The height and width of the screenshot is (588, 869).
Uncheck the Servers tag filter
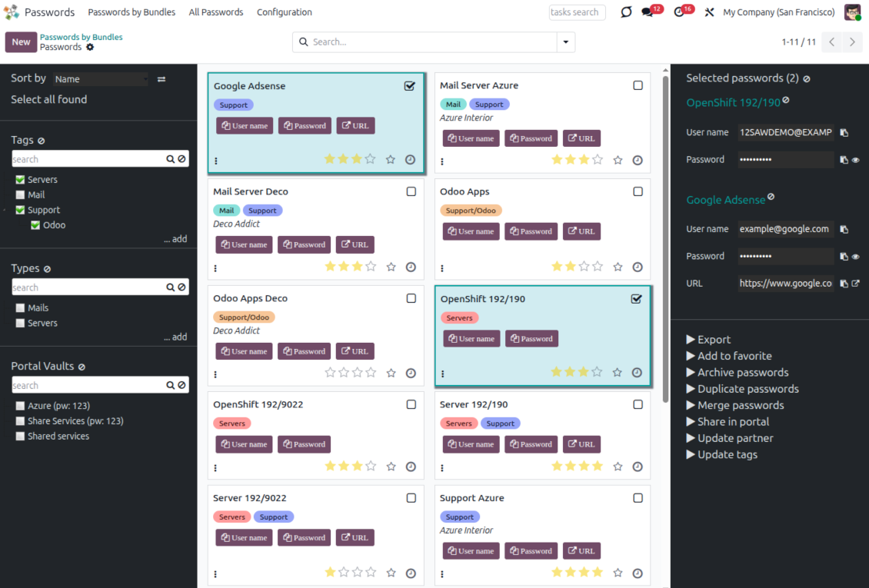tap(21, 180)
